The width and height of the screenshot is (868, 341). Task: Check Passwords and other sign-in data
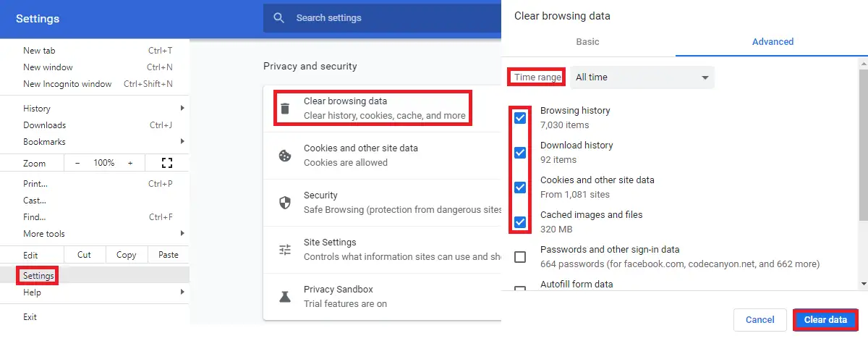(519, 257)
